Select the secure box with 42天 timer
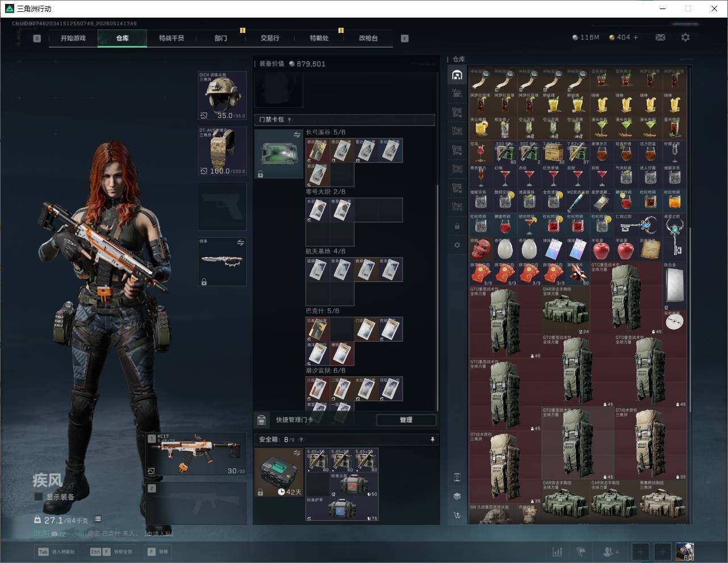Image resolution: width=728 pixels, height=563 pixels. click(x=279, y=472)
